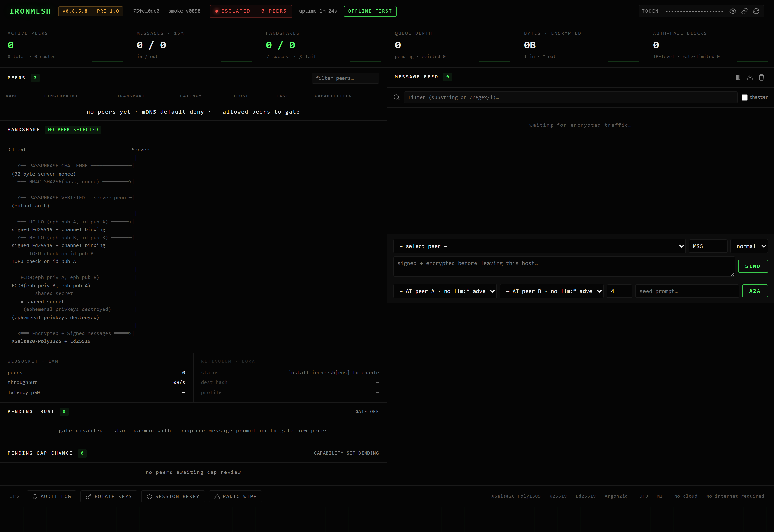Sort peers by LATENCY column
The image size is (774, 532).
point(191,96)
